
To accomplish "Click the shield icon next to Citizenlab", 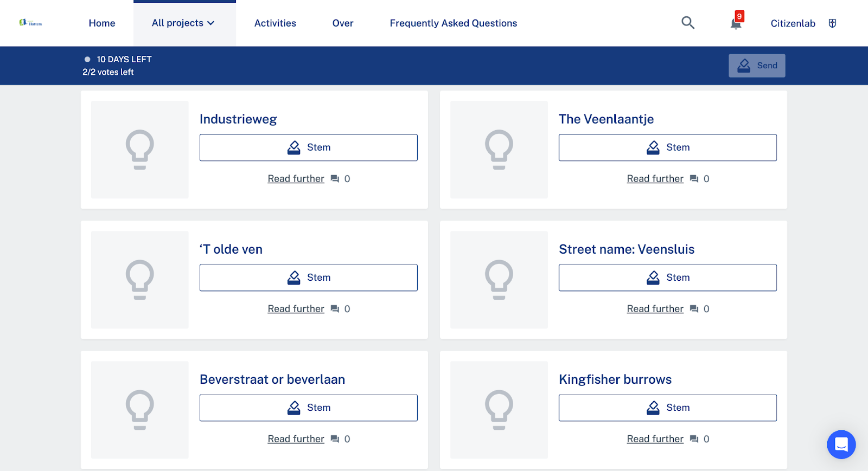I will pyautogui.click(x=832, y=23).
